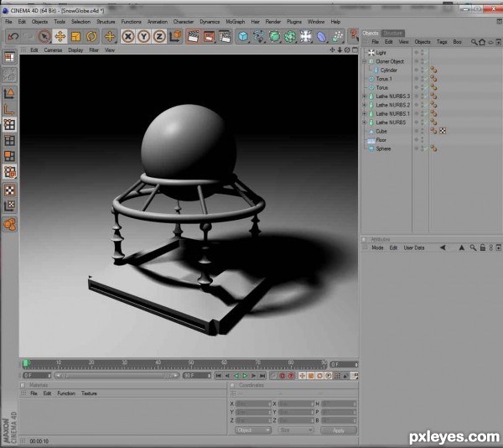Image resolution: width=503 pixels, height=448 pixels.
Task: Toggle Floor object visibility dots
Action: tap(423, 140)
